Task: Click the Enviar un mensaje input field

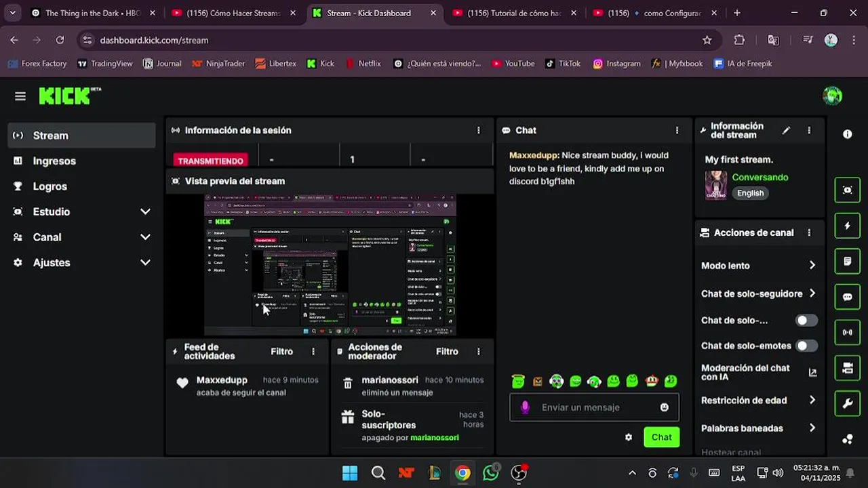Action: tap(595, 407)
